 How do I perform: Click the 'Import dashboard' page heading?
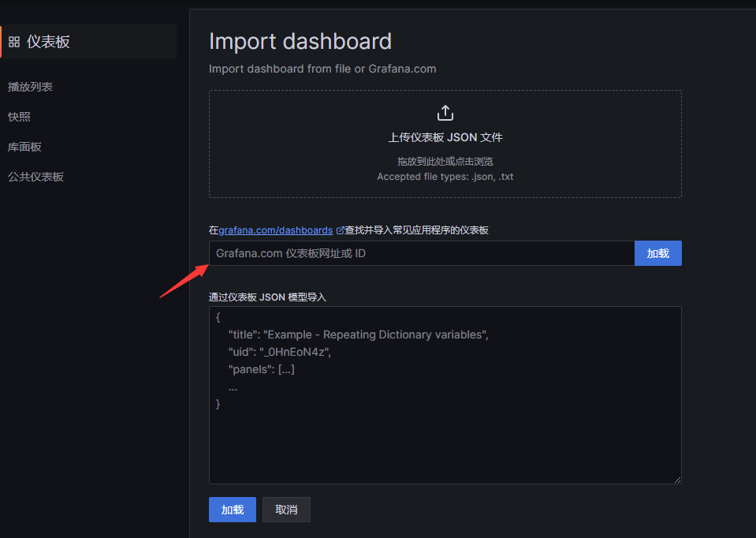tap(300, 42)
